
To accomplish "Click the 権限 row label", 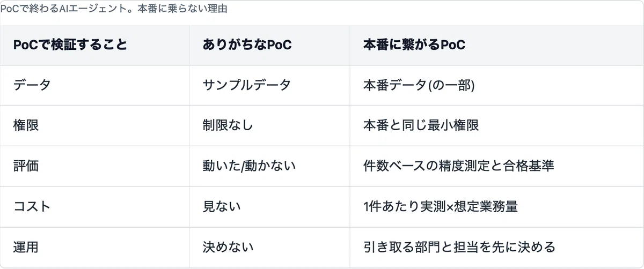I will tap(26, 125).
